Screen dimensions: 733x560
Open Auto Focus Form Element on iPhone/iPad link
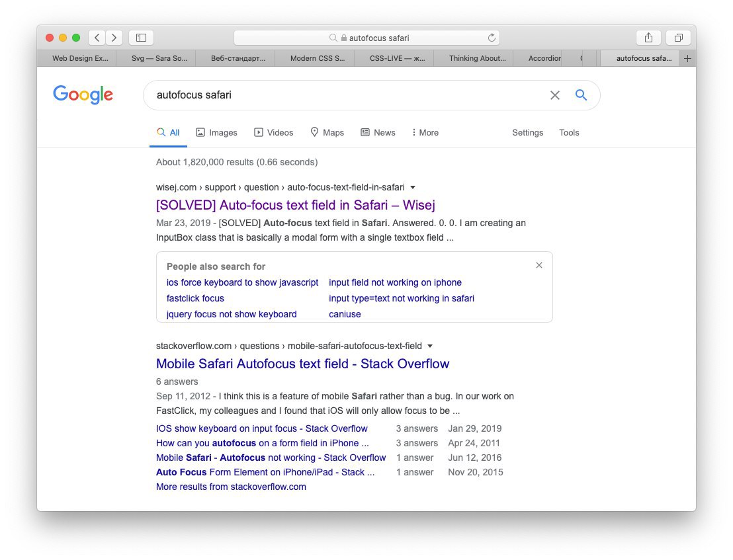(265, 472)
